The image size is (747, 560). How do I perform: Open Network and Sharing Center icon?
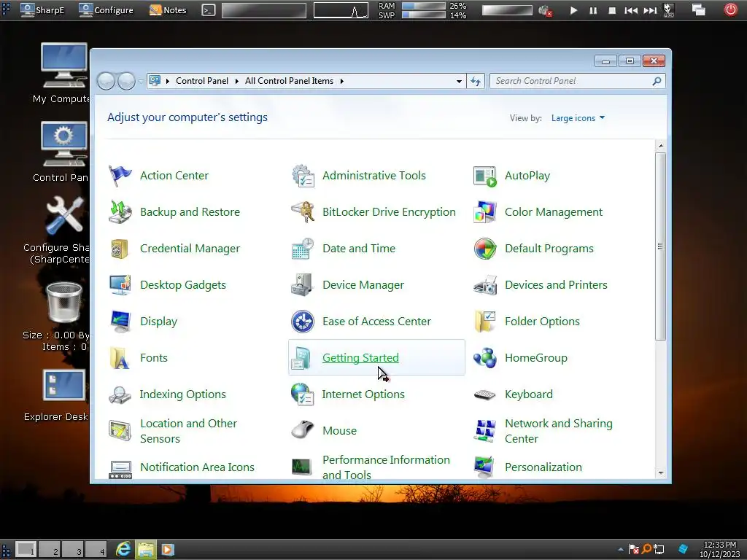click(485, 431)
